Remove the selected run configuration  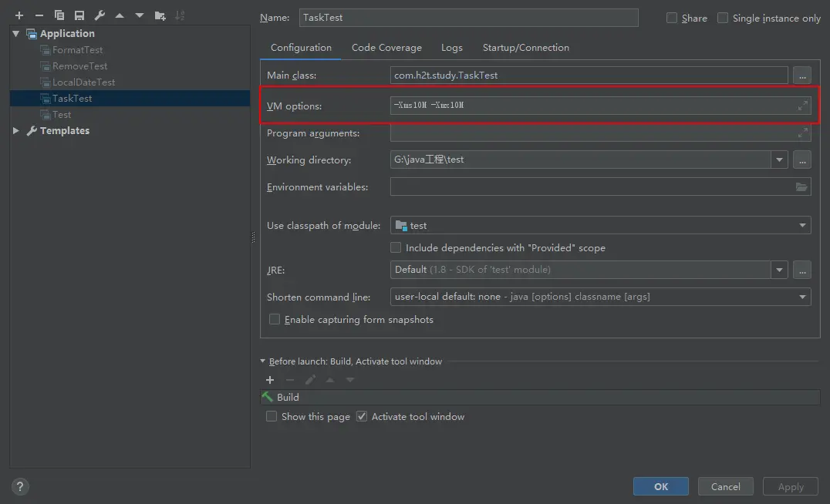[39, 15]
